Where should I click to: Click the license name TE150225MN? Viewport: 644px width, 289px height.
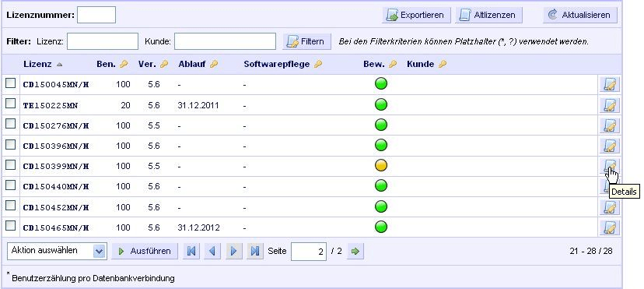(50, 106)
